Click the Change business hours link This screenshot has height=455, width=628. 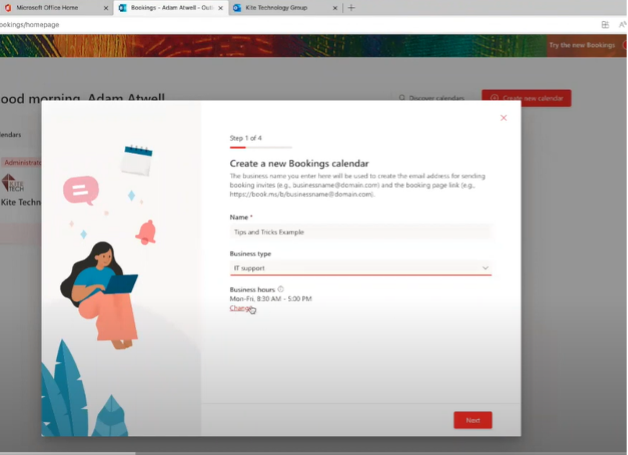(x=241, y=308)
